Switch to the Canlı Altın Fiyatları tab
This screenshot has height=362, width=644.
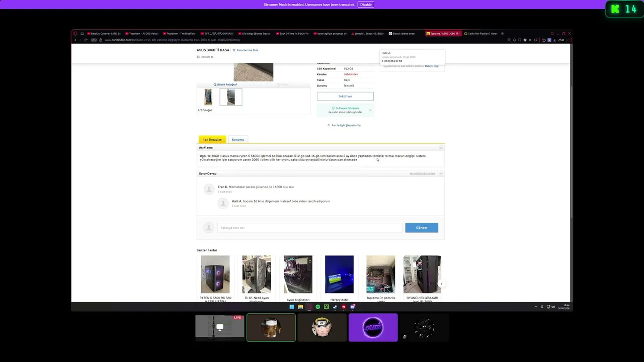(480, 34)
